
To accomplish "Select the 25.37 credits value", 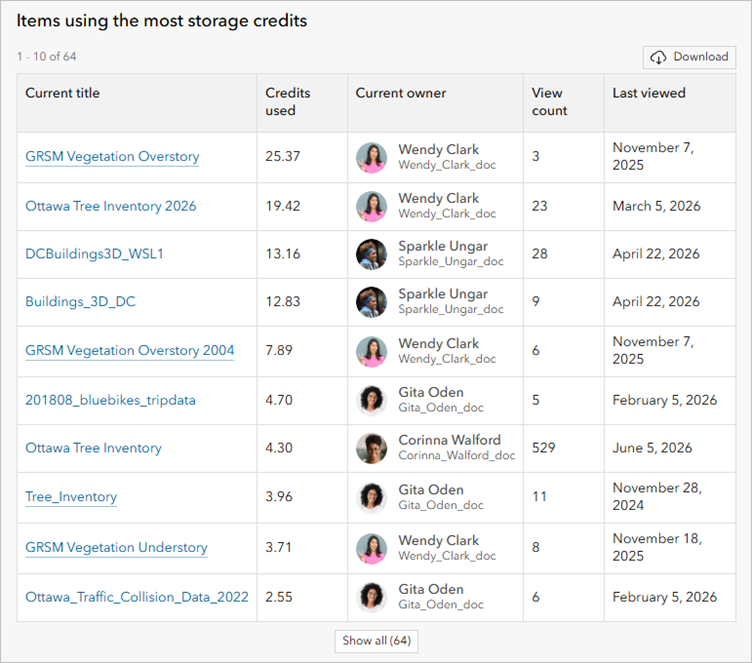I will point(283,156).
